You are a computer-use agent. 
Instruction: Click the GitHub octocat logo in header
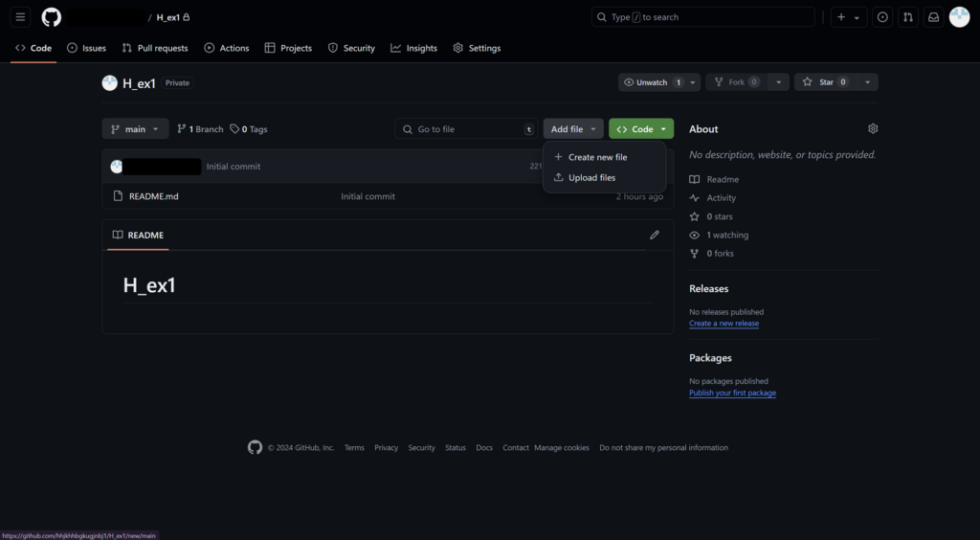point(52,17)
